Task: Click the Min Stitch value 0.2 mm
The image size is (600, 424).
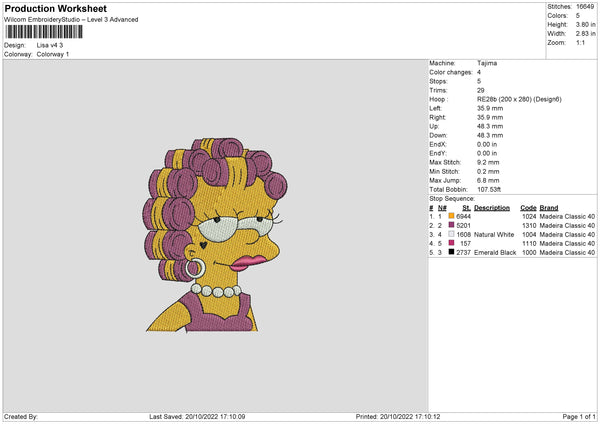Action: [x=488, y=171]
